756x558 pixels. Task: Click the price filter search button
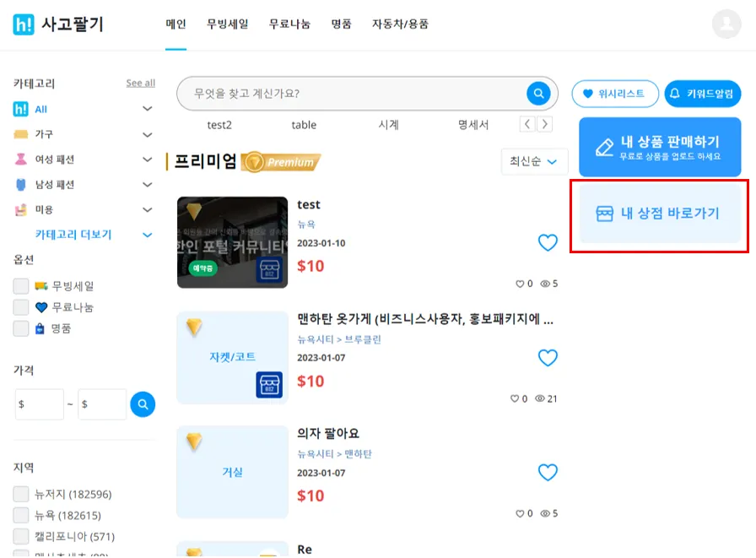click(x=143, y=404)
